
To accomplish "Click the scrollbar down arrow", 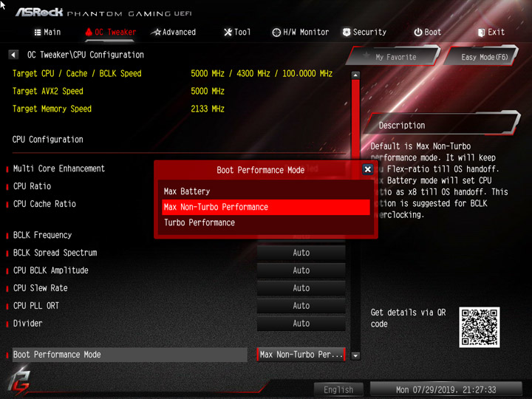I will click(355, 356).
